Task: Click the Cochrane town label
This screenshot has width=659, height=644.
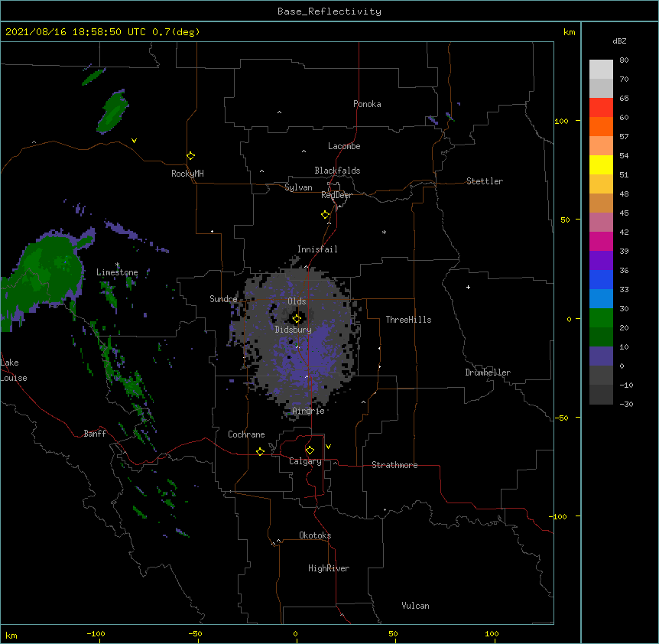Action: 246,434
